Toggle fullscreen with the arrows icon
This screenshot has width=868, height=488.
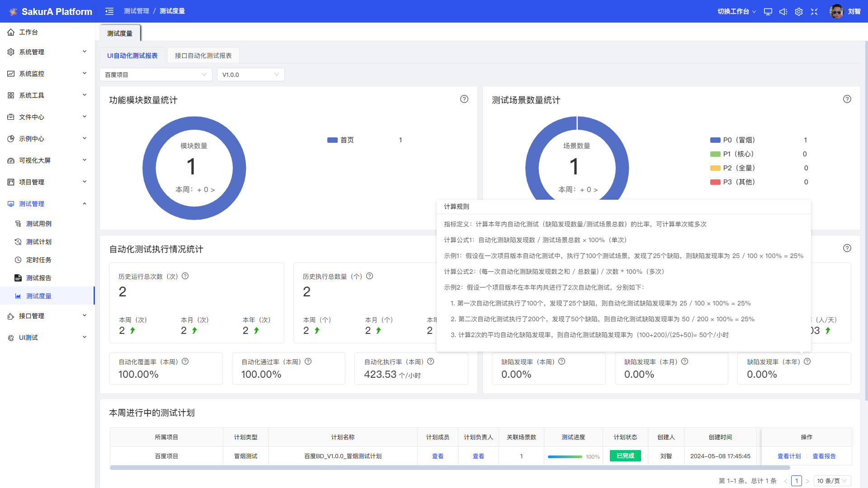point(814,12)
